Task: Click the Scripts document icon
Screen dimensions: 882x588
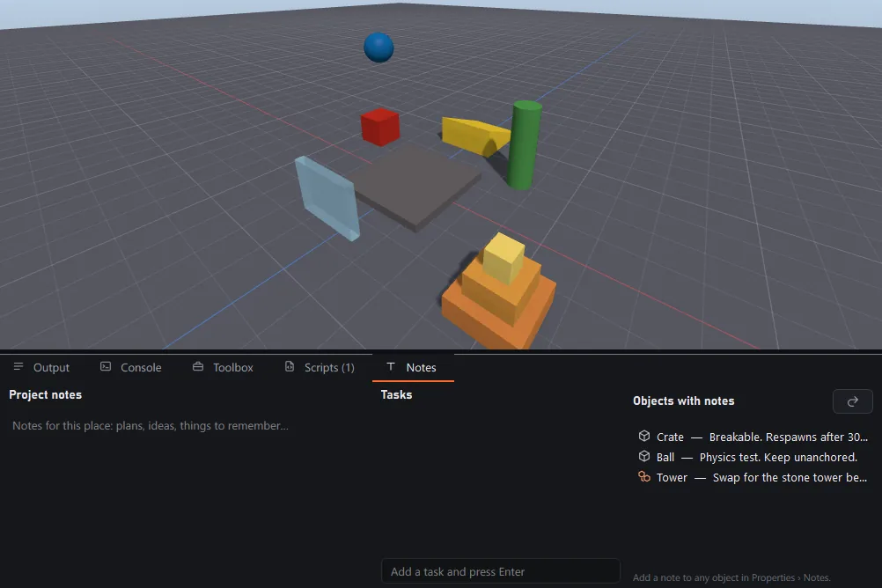Action: tap(290, 367)
